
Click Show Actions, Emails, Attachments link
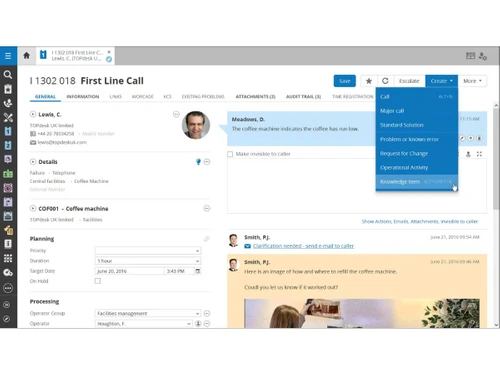[x=420, y=221]
